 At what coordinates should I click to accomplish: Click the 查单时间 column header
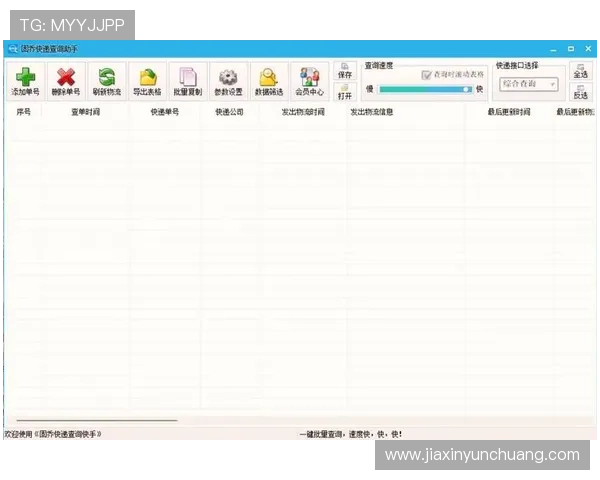click(x=86, y=112)
